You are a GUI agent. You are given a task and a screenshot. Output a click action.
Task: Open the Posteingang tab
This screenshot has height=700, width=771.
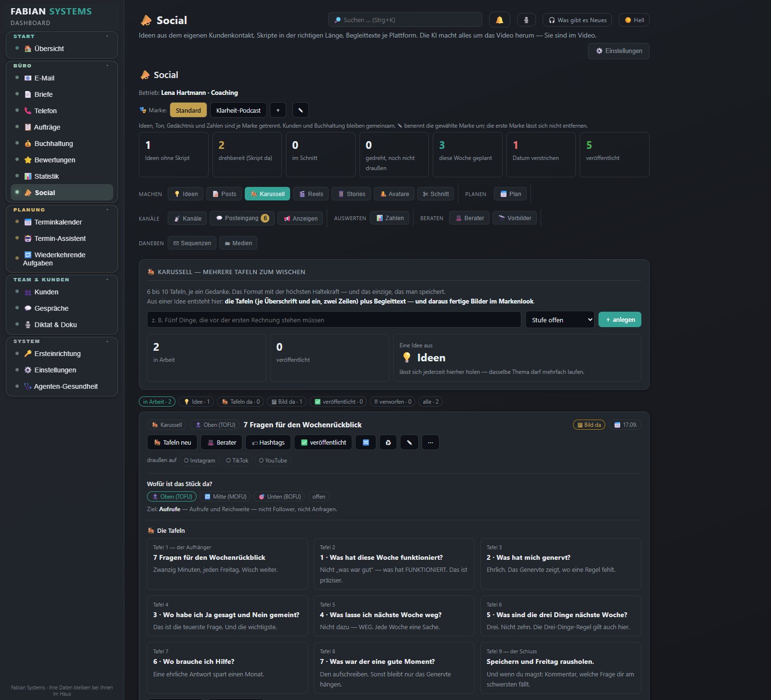click(242, 218)
